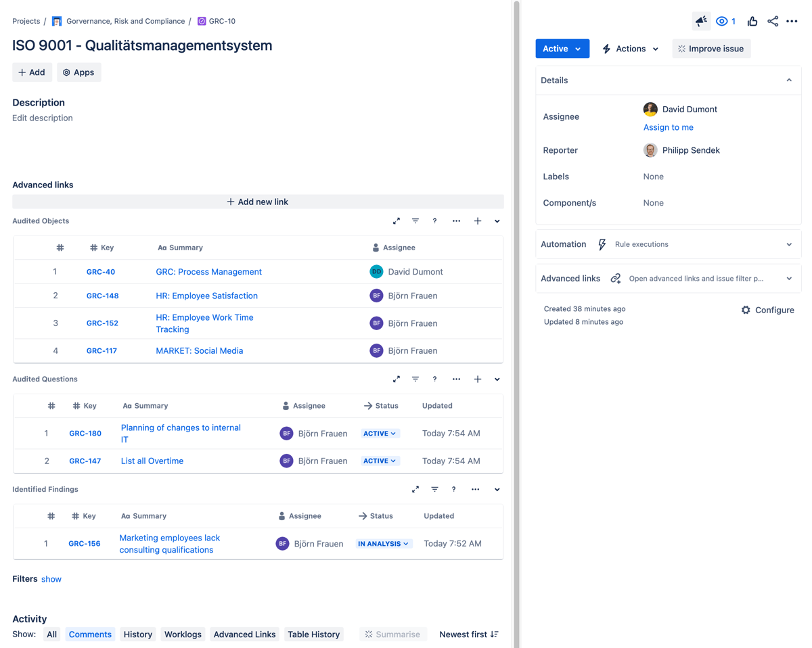Screen dimensions: 812x648
Task: Collapse the Audited Questions section chevron
Action: point(497,379)
